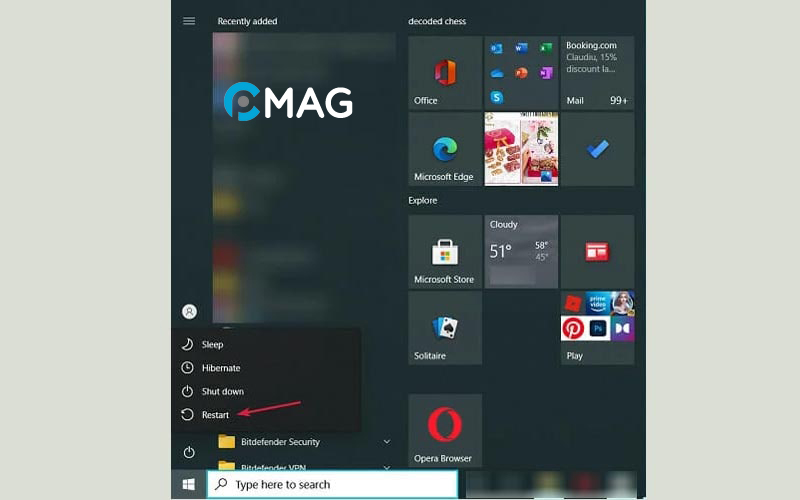Open Roblox icon in Play folder
Viewport: 800px width, 500px height.
click(x=573, y=304)
